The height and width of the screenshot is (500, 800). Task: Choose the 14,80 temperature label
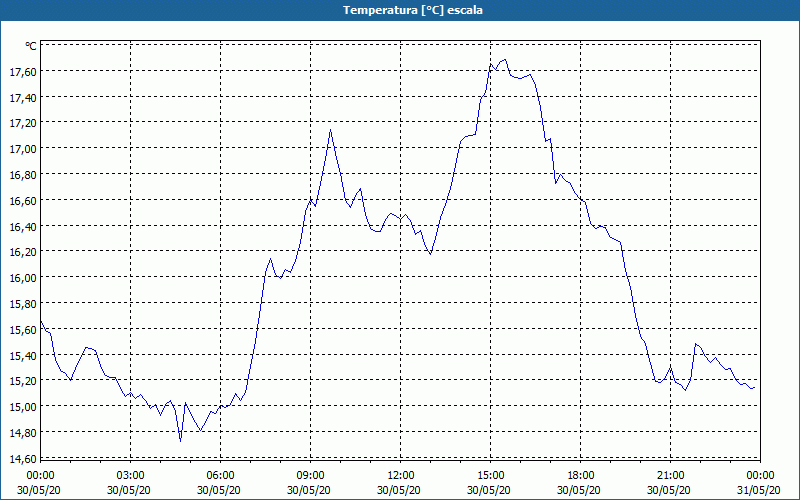(23, 434)
